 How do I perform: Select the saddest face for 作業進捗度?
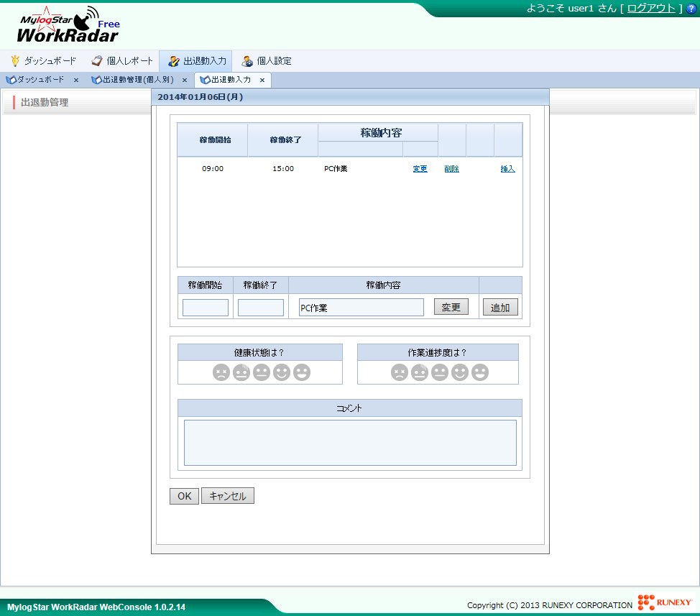400,372
